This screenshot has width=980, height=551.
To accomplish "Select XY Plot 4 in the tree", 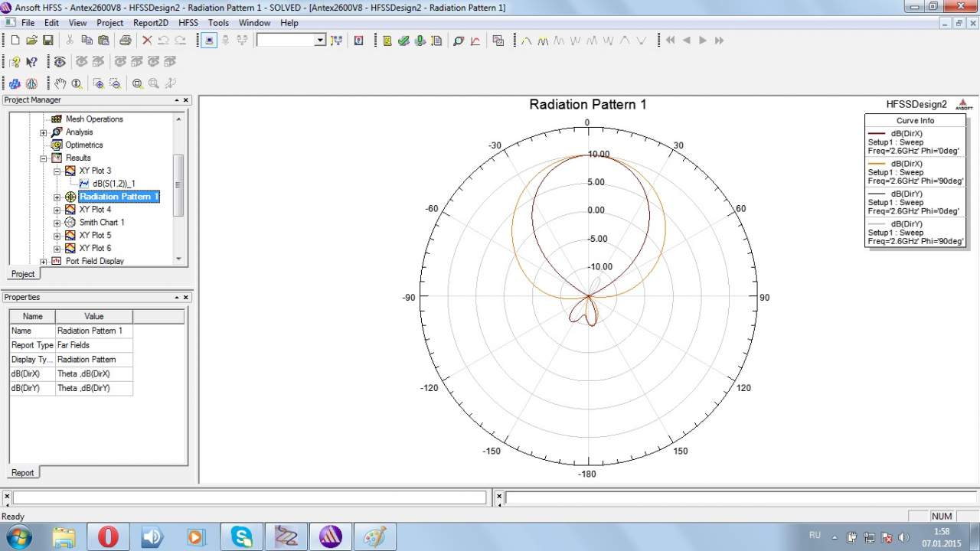I will pos(95,210).
